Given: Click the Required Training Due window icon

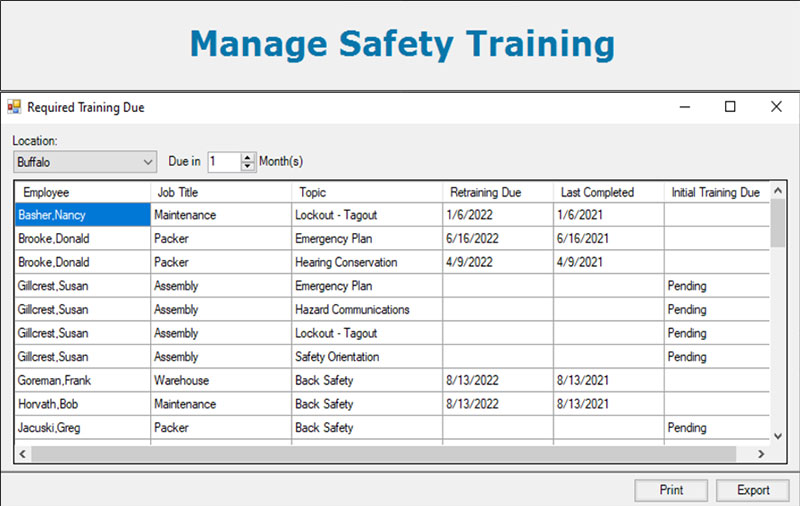Looking at the screenshot, I should pos(14,107).
